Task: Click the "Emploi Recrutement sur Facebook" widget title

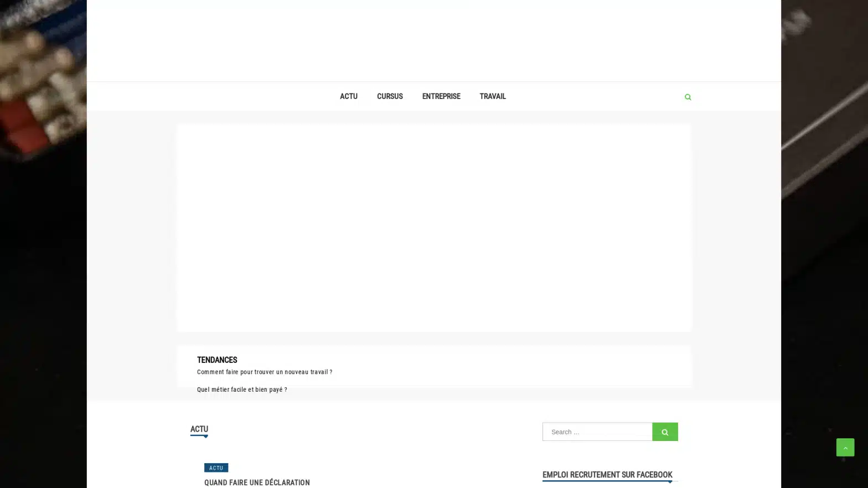Action: click(607, 475)
